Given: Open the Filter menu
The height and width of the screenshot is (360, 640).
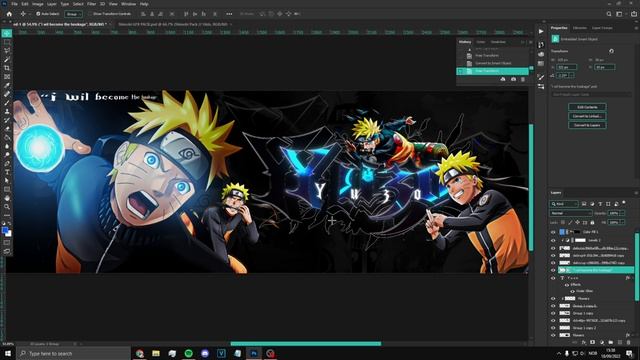Looking at the screenshot, I should (x=91, y=4).
